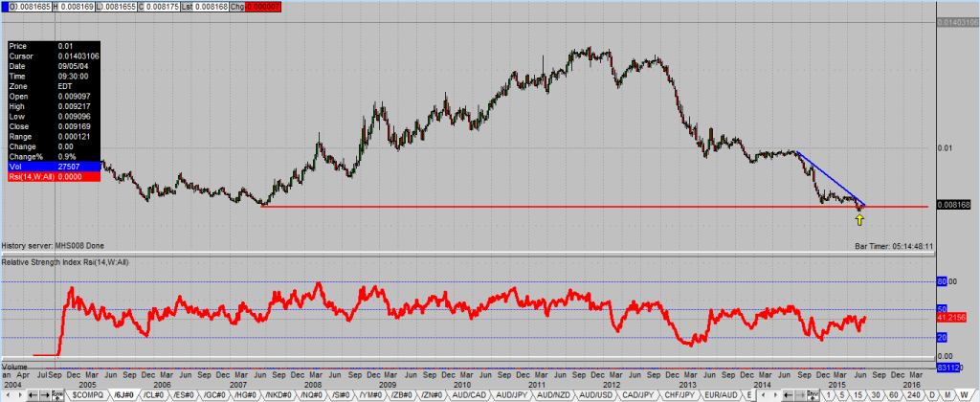The width and height of the screenshot is (980, 402).
Task: Open the /YM#0 symbol tab
Action: coord(371,395)
